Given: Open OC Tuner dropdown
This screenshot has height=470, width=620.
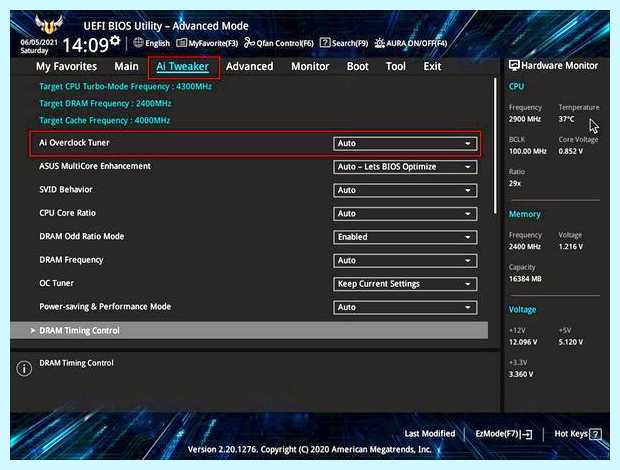Looking at the screenshot, I should tap(405, 284).
